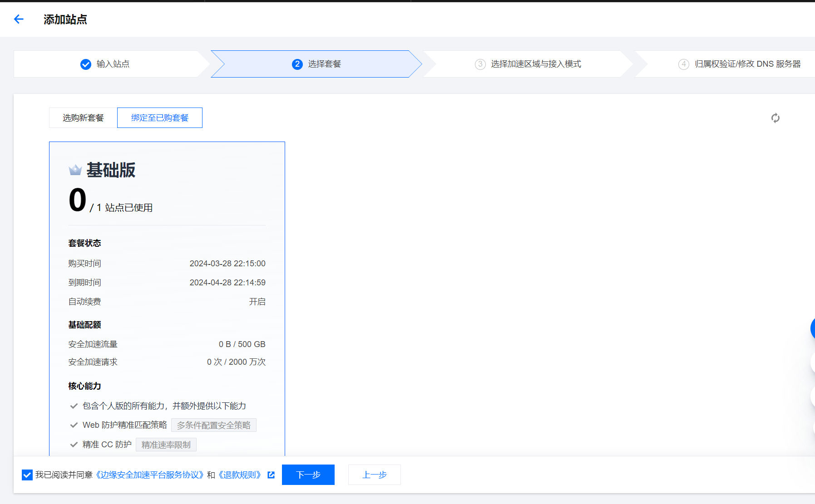Open the external link icon after 《退款规则》
The width and height of the screenshot is (815, 504).
271,475
